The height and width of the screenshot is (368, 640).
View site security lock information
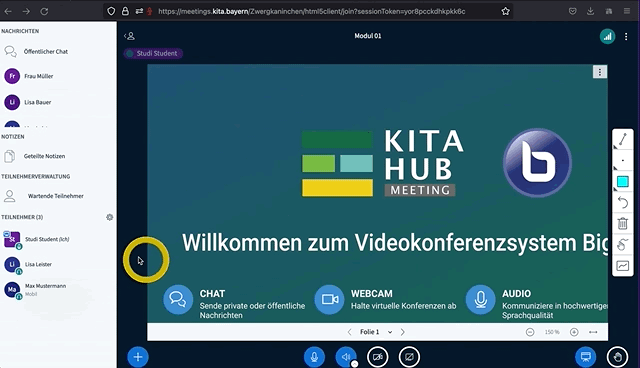(x=125, y=11)
